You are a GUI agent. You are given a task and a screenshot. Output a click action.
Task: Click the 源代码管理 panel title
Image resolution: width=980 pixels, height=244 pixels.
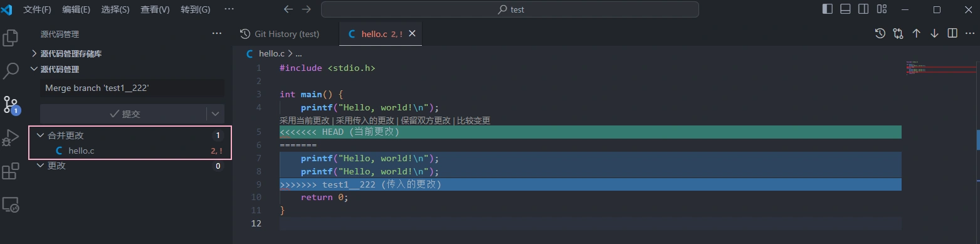click(x=60, y=34)
